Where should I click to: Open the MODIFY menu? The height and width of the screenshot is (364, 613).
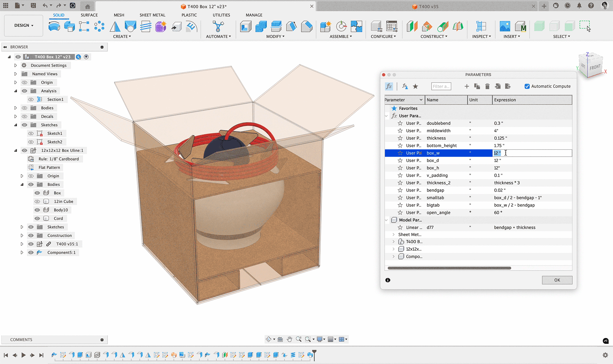click(275, 36)
